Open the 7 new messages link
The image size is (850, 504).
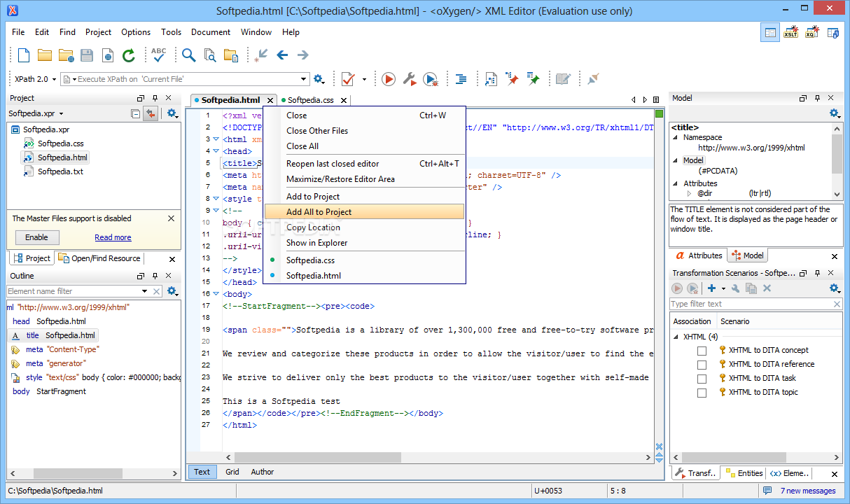pyautogui.click(x=808, y=491)
